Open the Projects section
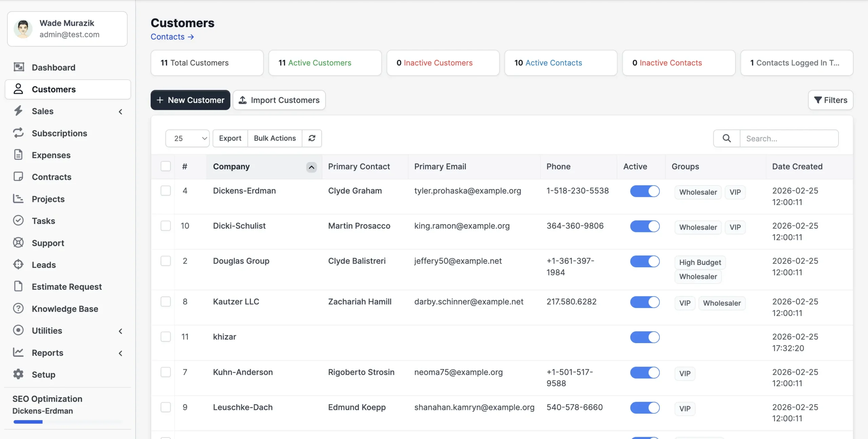 [48, 199]
